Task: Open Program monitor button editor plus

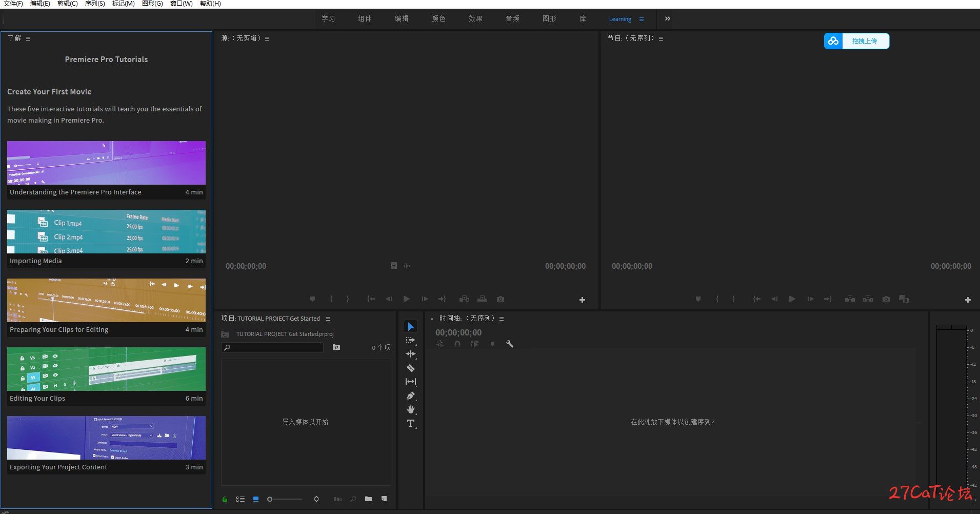Action: 968,300
